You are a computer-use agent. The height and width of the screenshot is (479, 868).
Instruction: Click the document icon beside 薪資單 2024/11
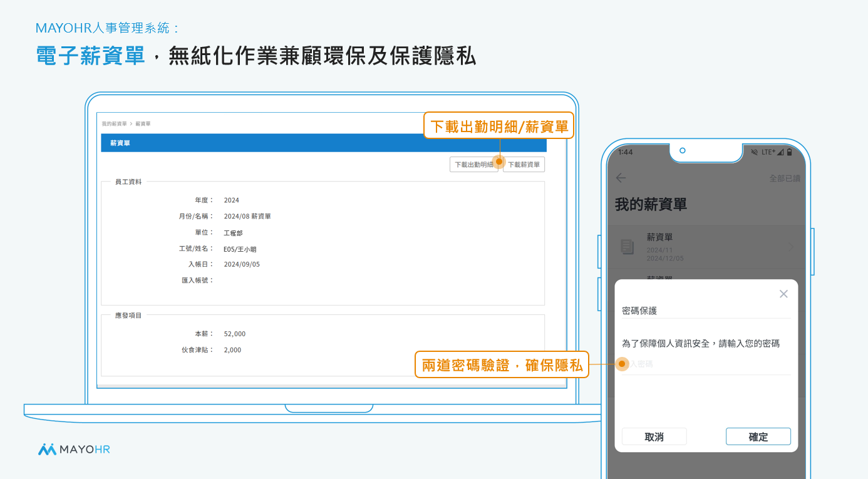click(x=627, y=247)
